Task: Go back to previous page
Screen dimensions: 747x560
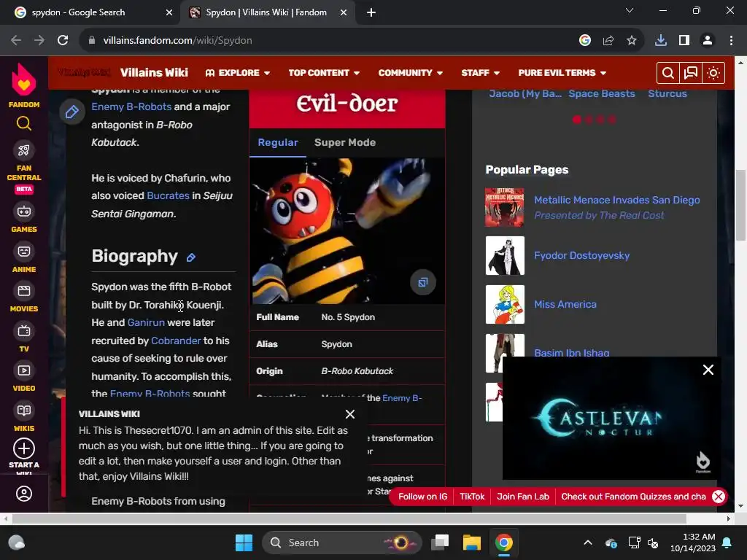Action: coord(16,41)
